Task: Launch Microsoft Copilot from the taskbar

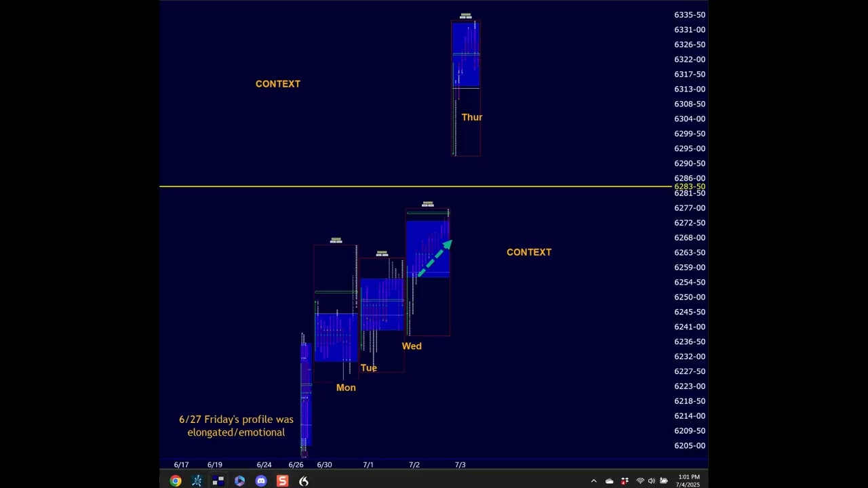Action: click(x=239, y=481)
